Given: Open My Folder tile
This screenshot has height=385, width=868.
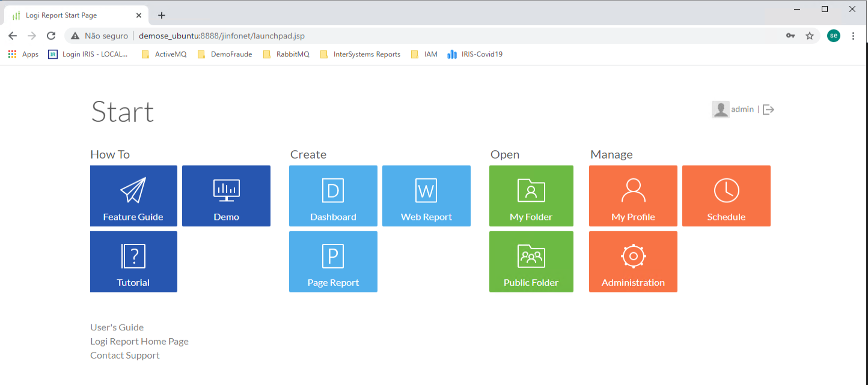Looking at the screenshot, I should click(531, 196).
